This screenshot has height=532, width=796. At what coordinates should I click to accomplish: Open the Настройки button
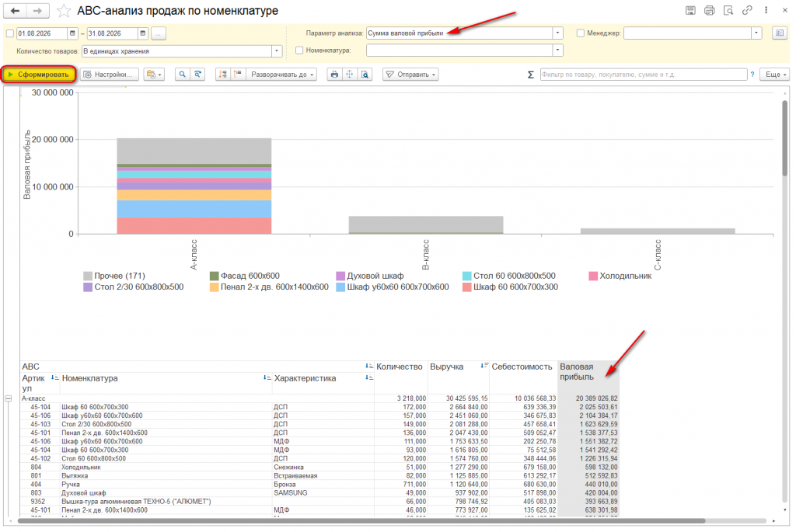109,75
